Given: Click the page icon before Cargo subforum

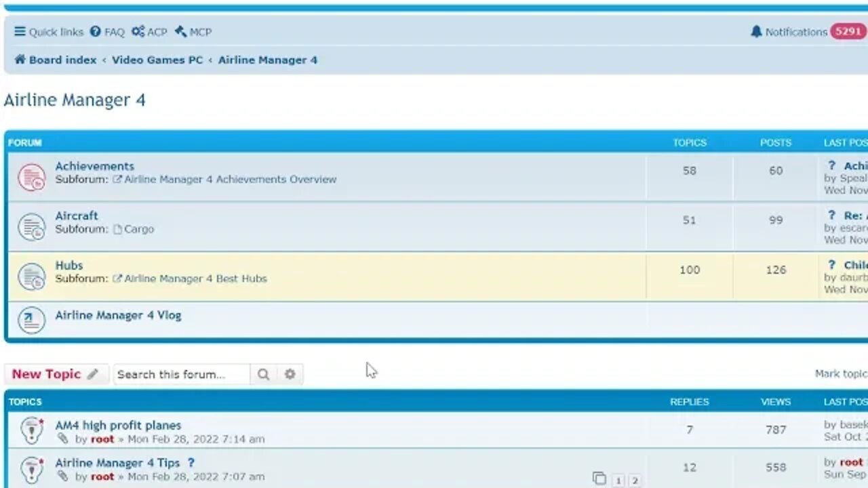Looking at the screenshot, I should [x=117, y=229].
